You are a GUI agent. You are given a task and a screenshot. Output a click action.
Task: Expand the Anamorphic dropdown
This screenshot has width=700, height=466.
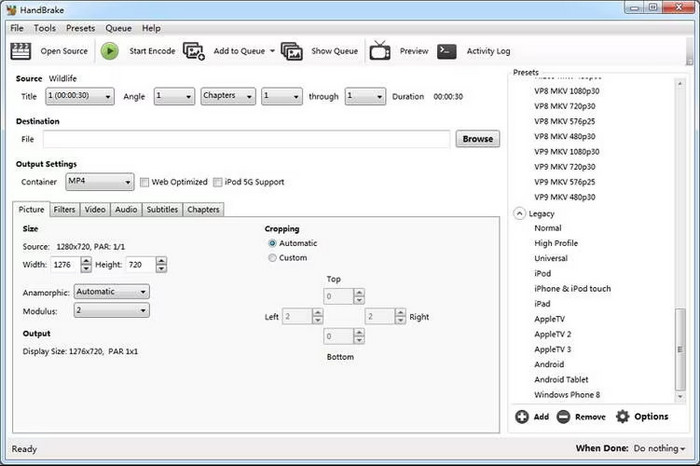click(112, 292)
